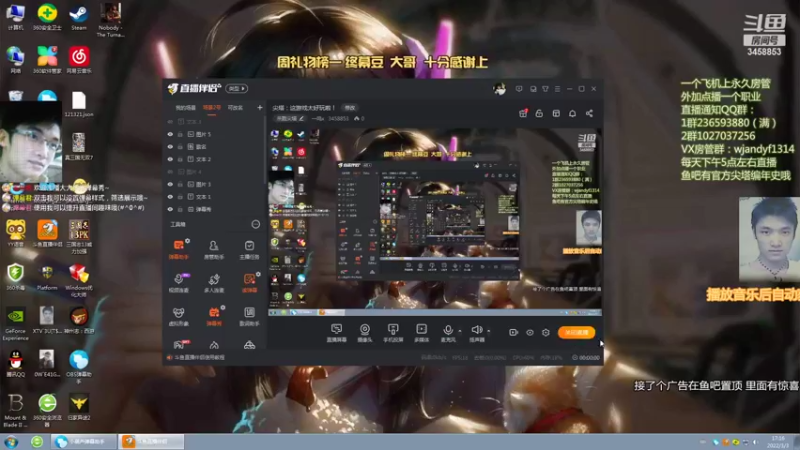Click the video record icon beside start button
The height and width of the screenshot is (450, 800).
(513, 333)
